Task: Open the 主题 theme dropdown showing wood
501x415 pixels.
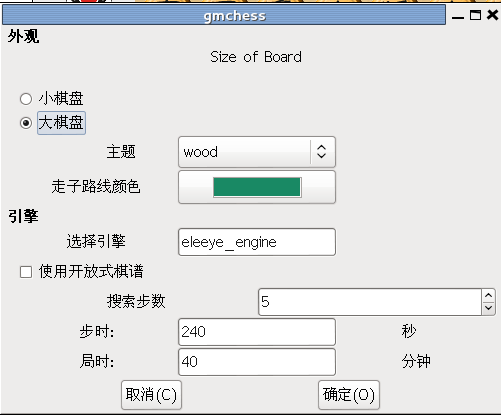Action: click(x=257, y=152)
